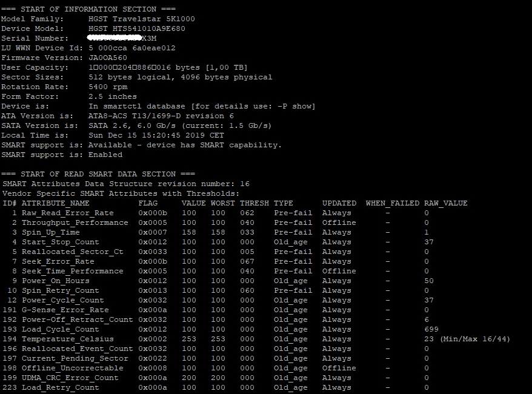Click the 'HGST Travelstar 5K1000' model family text
This screenshot has height=394, width=532.
(x=141, y=19)
